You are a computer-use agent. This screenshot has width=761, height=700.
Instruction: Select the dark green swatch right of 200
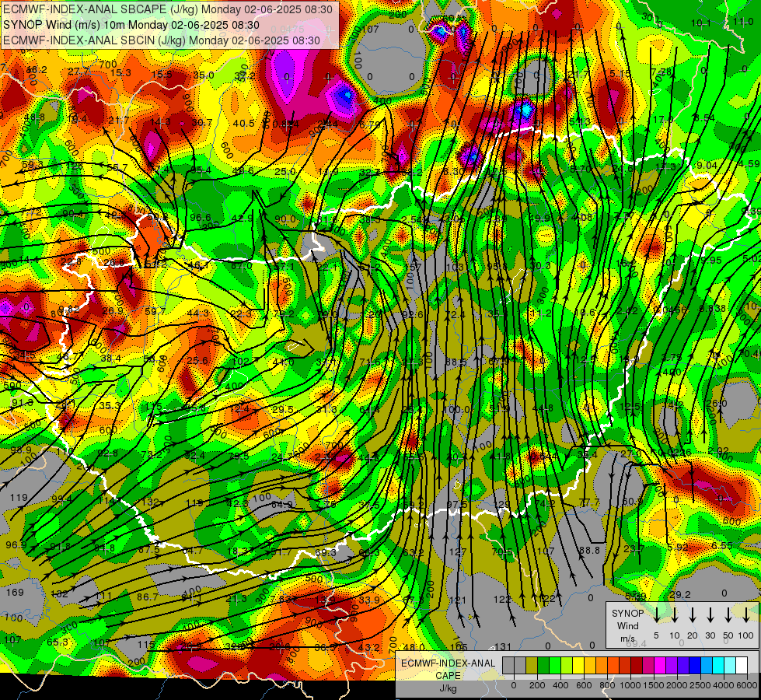543,666
